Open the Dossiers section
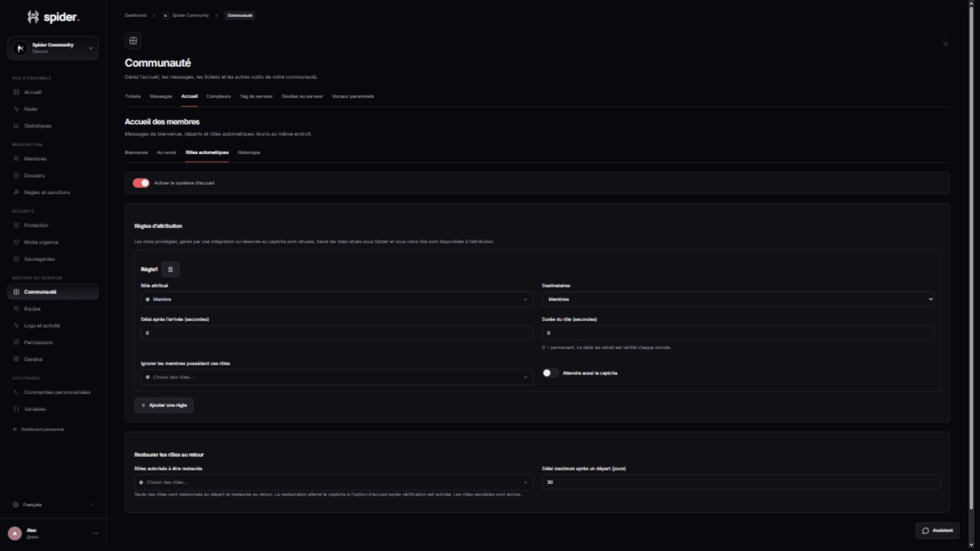This screenshot has width=980, height=551. pos(53,176)
